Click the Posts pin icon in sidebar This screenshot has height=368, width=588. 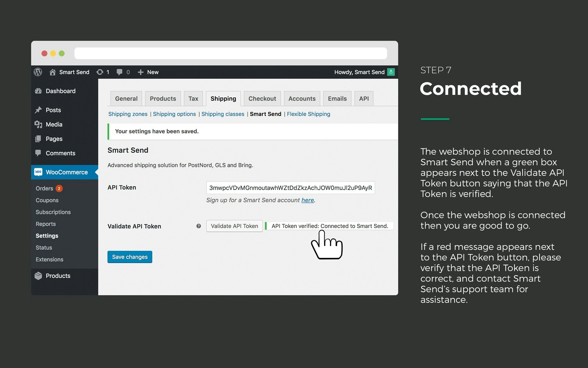point(38,110)
